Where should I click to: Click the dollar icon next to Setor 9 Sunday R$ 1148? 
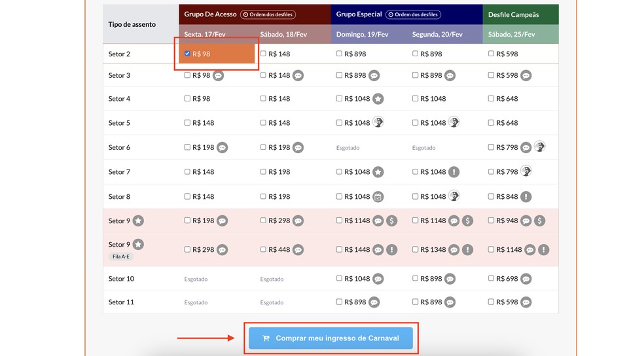[392, 221]
